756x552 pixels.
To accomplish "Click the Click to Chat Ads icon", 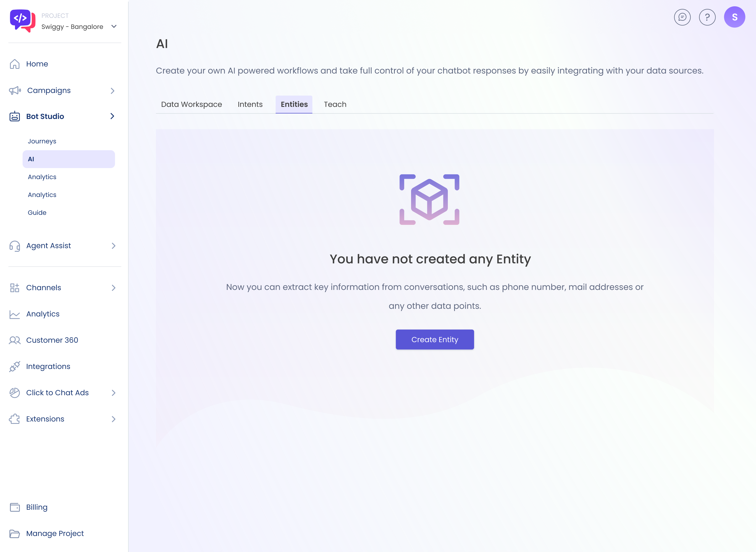I will click(x=15, y=392).
